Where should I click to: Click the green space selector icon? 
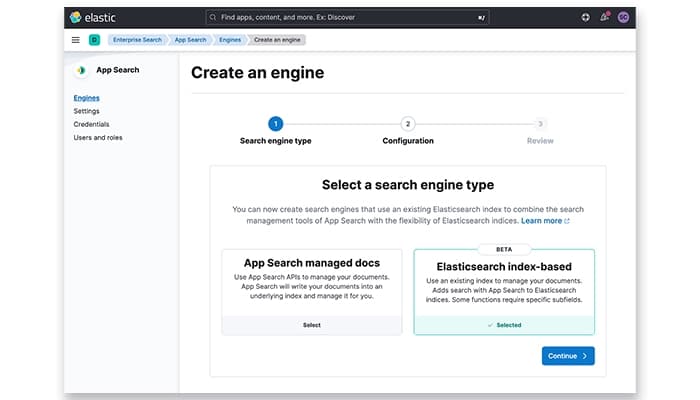click(94, 40)
